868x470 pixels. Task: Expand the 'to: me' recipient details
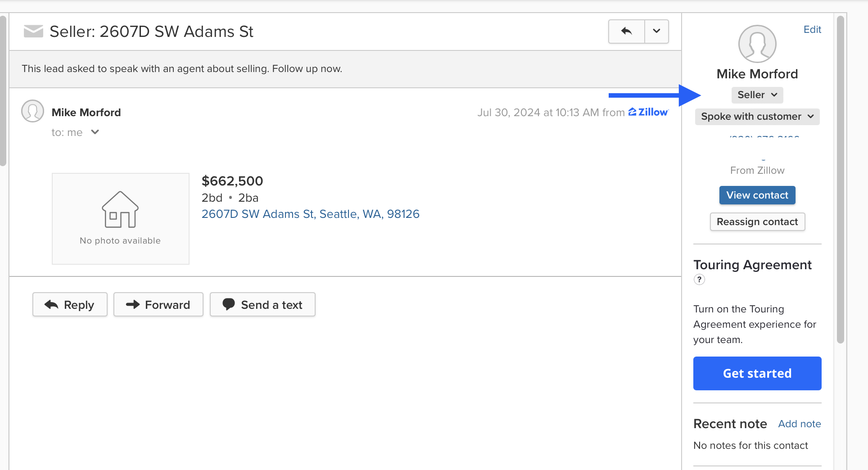(x=95, y=132)
